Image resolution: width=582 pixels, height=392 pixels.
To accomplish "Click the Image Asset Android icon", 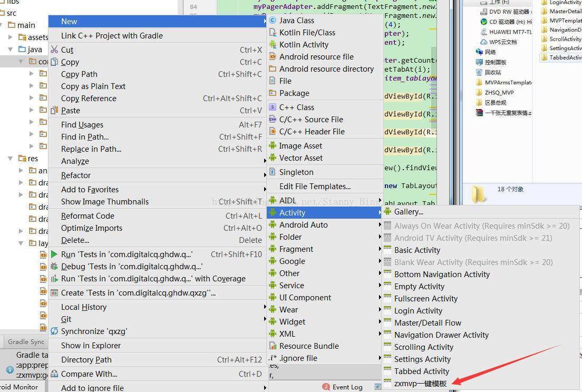I will (273, 145).
